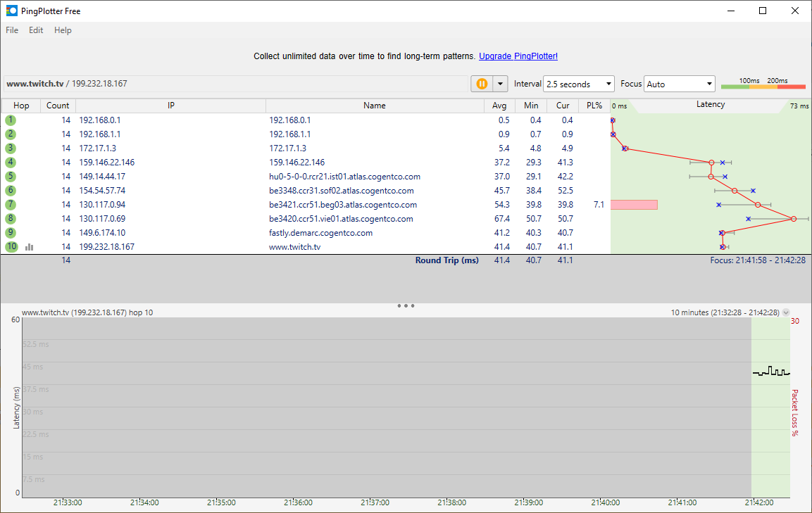The width and height of the screenshot is (812, 513).
Task: Click the hop 10 green circle icon
Action: tap(11, 247)
